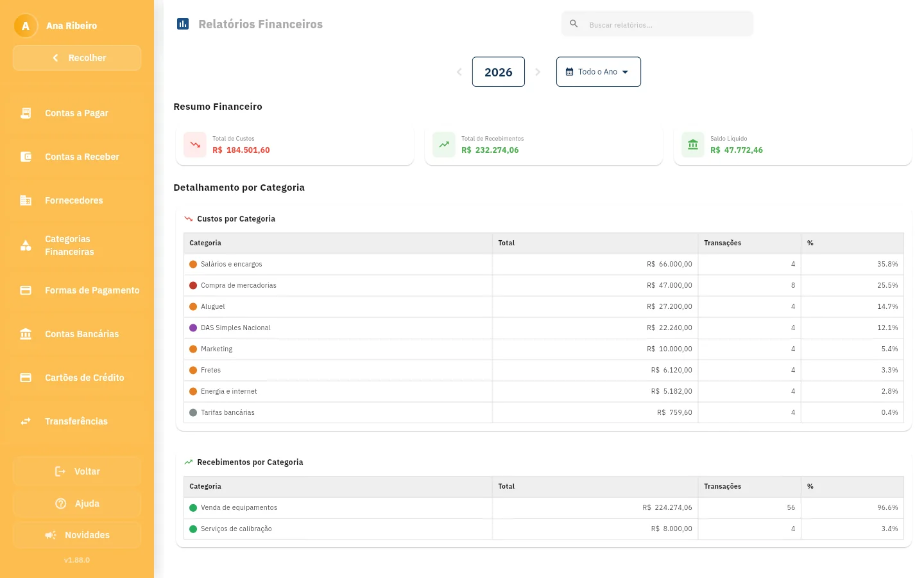Open Contas a Receber menu item
Screen dimensions: 924x578
[x=77, y=157]
